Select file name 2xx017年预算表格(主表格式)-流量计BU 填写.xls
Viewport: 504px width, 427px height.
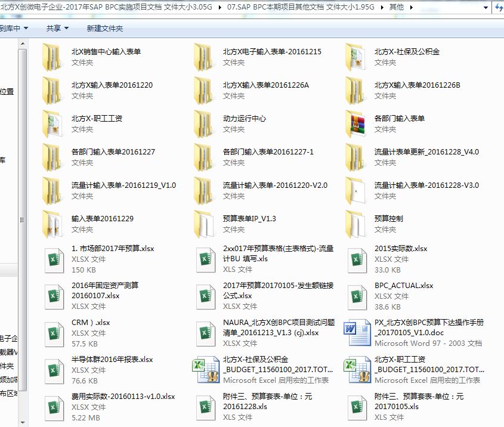pyautogui.click(x=279, y=253)
